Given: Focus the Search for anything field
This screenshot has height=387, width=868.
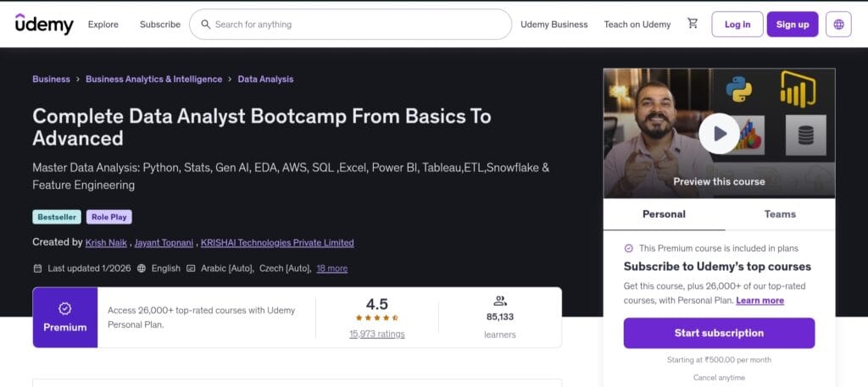Looking at the screenshot, I should (x=350, y=25).
